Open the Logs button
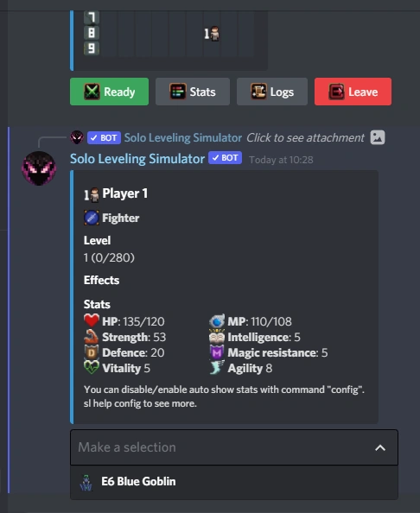The image size is (420, 513). pyautogui.click(x=272, y=92)
